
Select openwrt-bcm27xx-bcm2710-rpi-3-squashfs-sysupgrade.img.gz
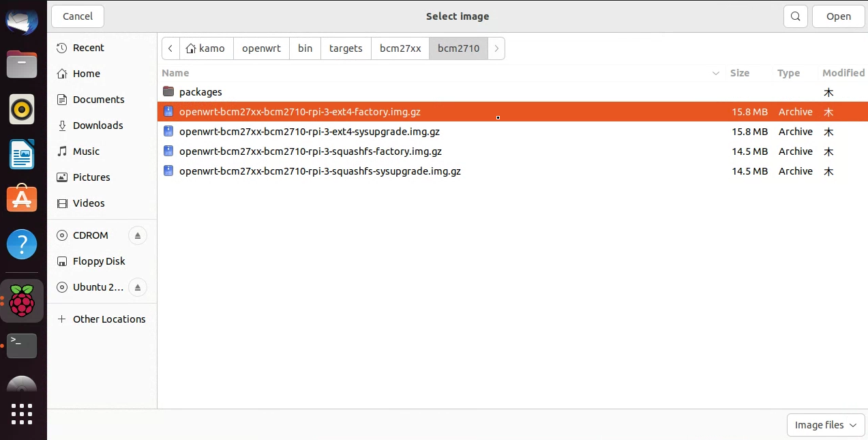[x=513, y=171]
